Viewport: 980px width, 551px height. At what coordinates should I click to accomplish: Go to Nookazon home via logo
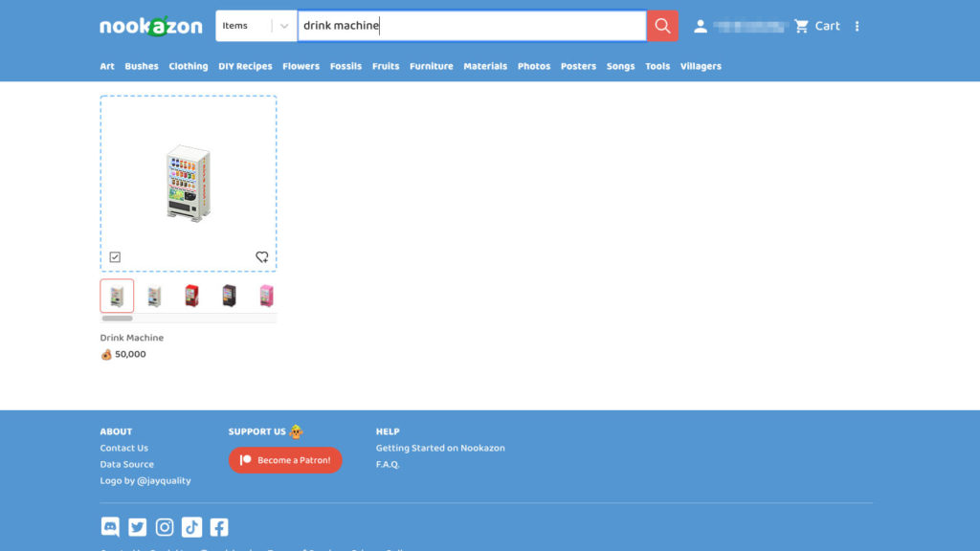151,26
